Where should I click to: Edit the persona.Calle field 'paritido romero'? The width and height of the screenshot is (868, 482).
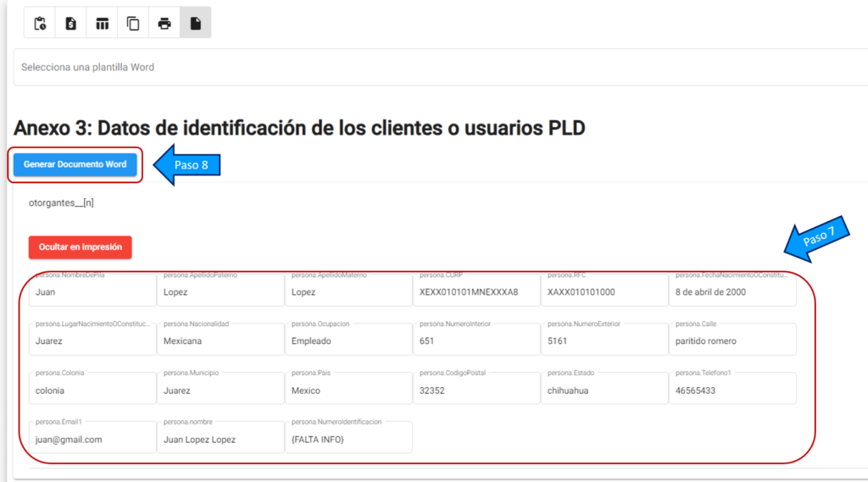tap(732, 339)
